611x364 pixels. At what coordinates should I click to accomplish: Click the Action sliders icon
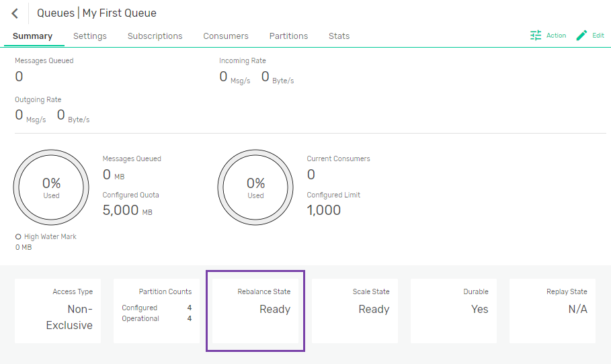(x=536, y=36)
